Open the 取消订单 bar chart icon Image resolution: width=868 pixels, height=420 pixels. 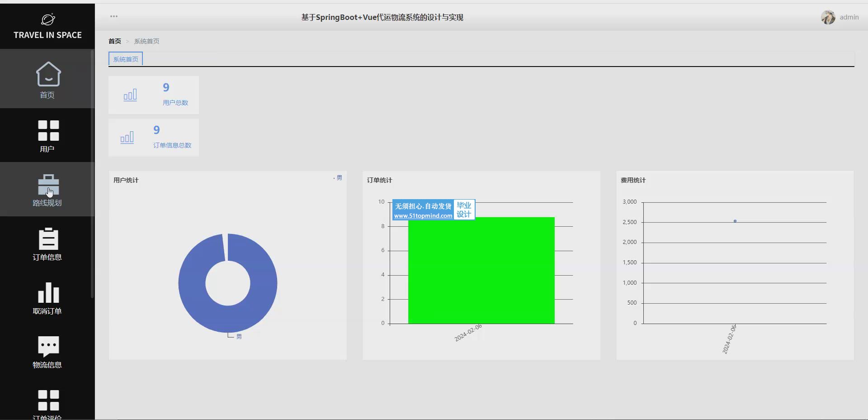[x=48, y=292]
